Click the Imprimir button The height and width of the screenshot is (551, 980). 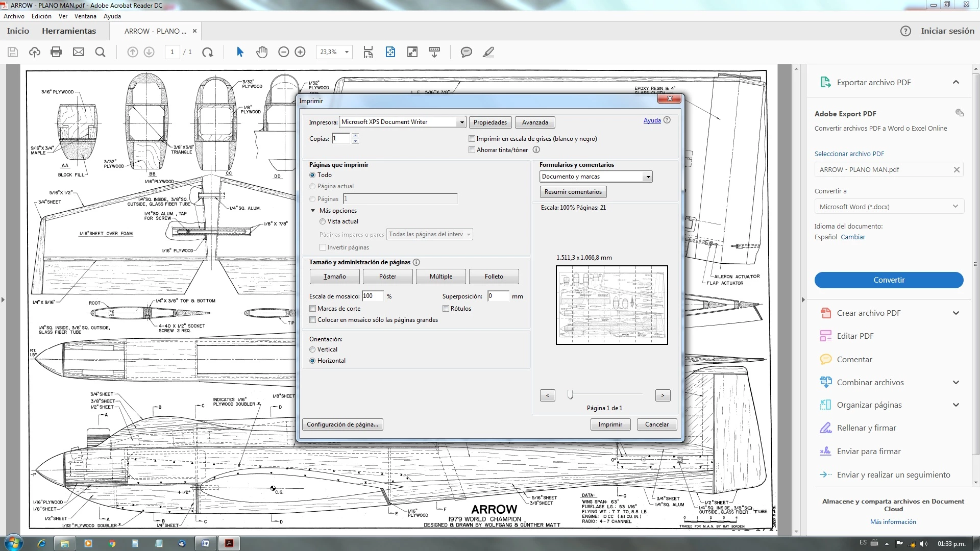(610, 424)
